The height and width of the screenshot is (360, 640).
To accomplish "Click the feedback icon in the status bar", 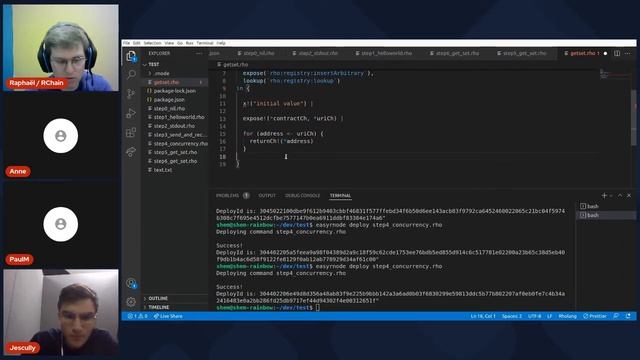I will coord(616,316).
